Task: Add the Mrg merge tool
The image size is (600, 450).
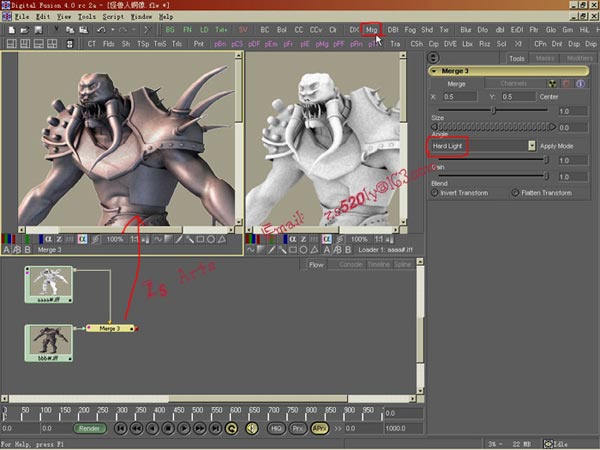Action: pyautogui.click(x=371, y=30)
